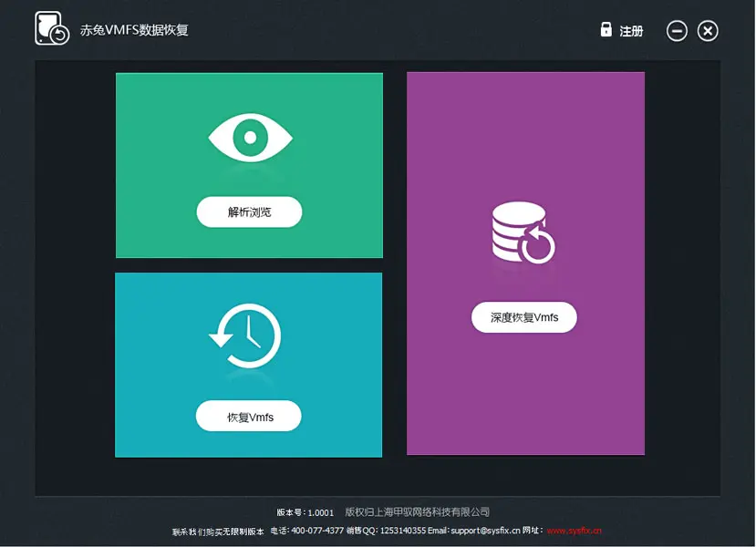Screen dimensions: 756x547
Task: Minimize the application window
Action: tap(677, 30)
